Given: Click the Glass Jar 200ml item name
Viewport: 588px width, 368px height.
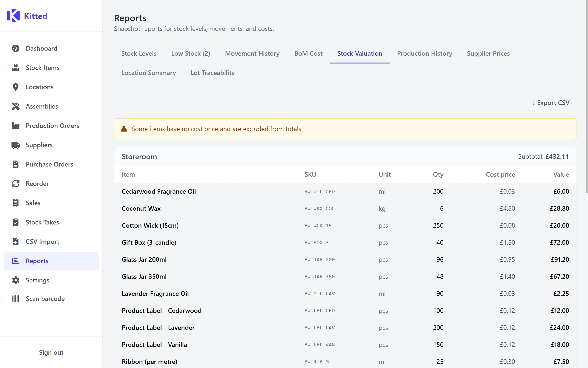Looking at the screenshot, I should tap(144, 259).
